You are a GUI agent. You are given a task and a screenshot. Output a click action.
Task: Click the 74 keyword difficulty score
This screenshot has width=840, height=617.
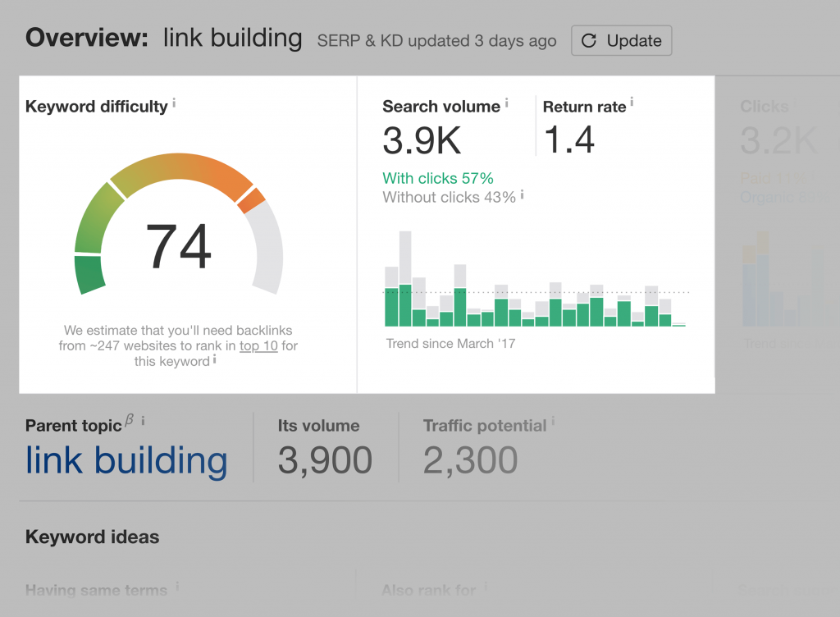(179, 247)
